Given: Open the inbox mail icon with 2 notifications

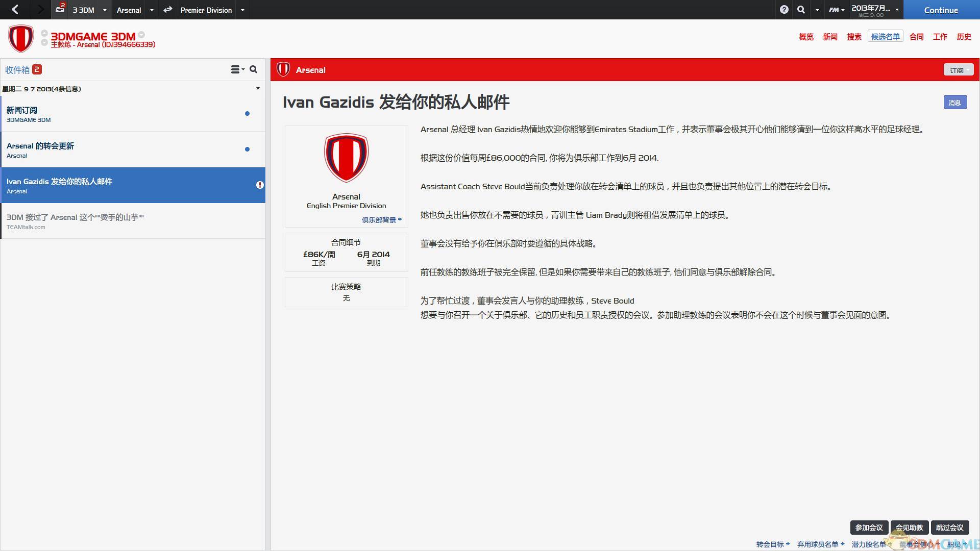Looking at the screenshot, I should 60,10.
